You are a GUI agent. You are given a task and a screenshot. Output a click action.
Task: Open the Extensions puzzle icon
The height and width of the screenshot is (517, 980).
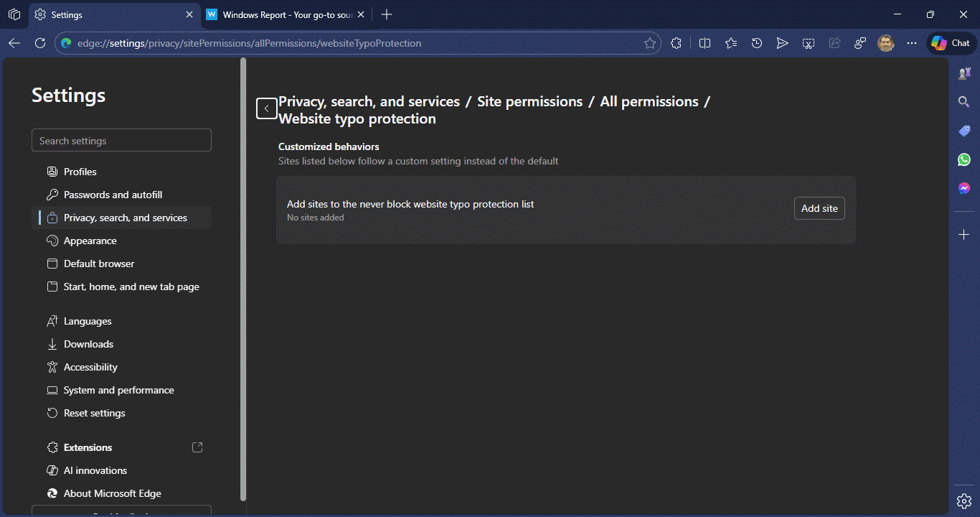[x=676, y=43]
